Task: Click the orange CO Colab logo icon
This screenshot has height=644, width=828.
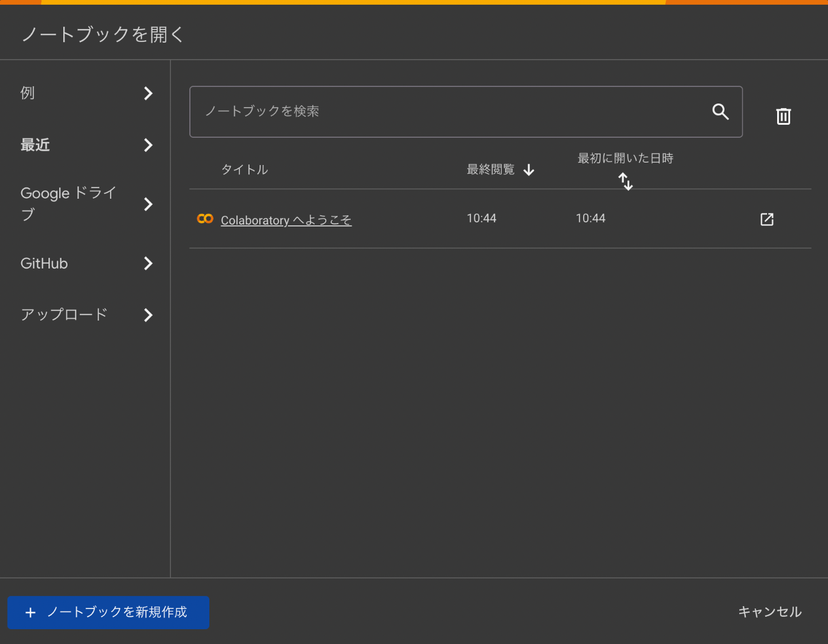Action: 205,219
